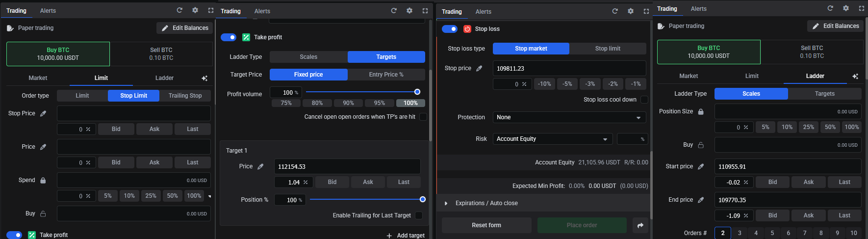Click the Target 1 price field showing 112154.53
The width and height of the screenshot is (868, 239).
point(347,166)
